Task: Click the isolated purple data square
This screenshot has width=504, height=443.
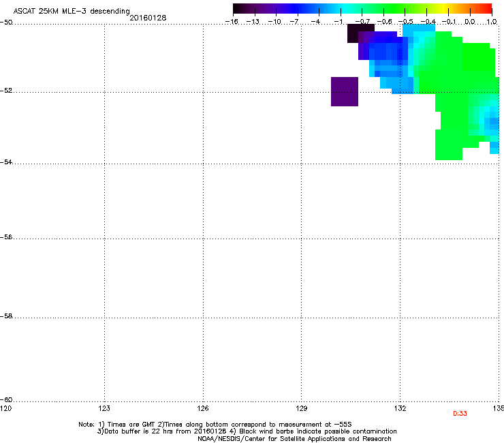Action: click(345, 92)
